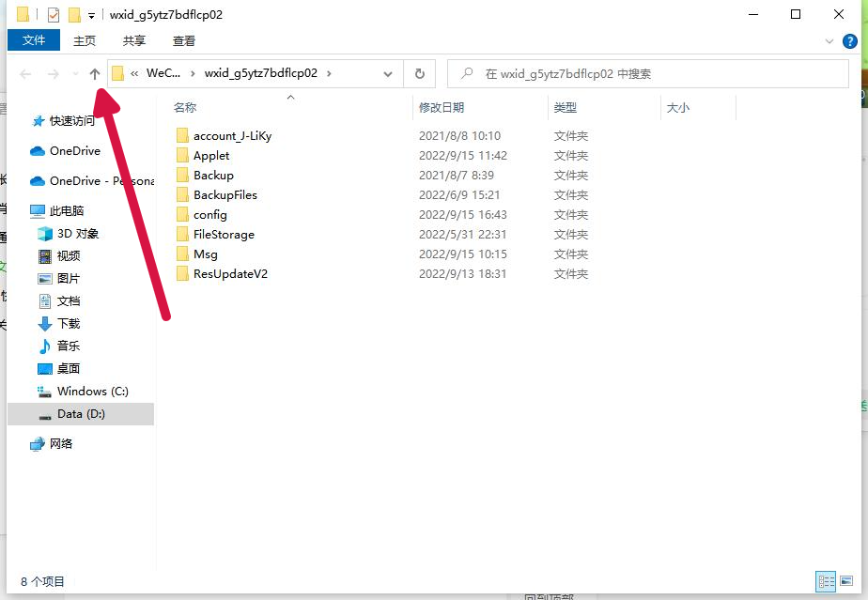Switch to the 主页 ribbon tab

coord(85,40)
